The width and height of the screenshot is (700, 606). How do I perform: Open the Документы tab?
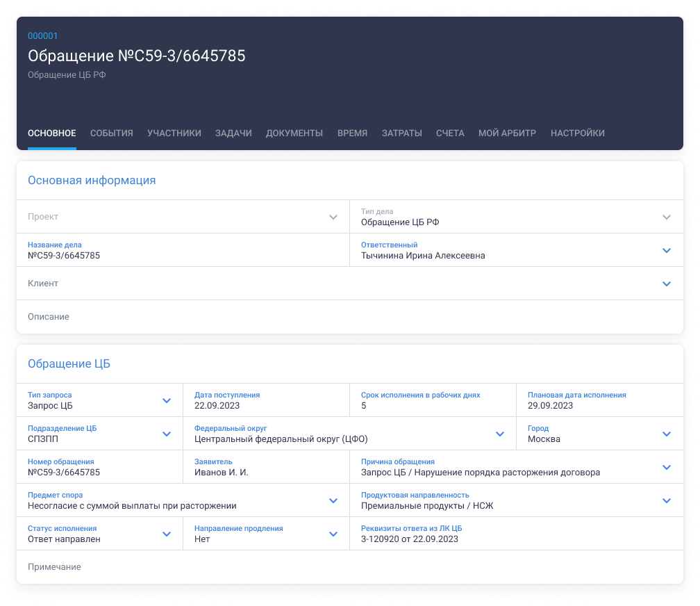pyautogui.click(x=294, y=133)
